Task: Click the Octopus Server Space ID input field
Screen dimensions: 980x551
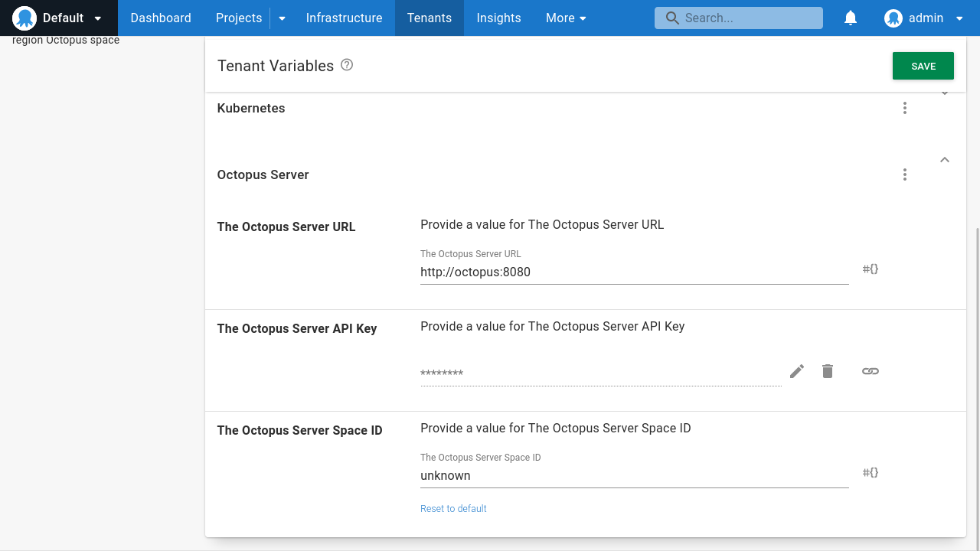Action: 634,475
